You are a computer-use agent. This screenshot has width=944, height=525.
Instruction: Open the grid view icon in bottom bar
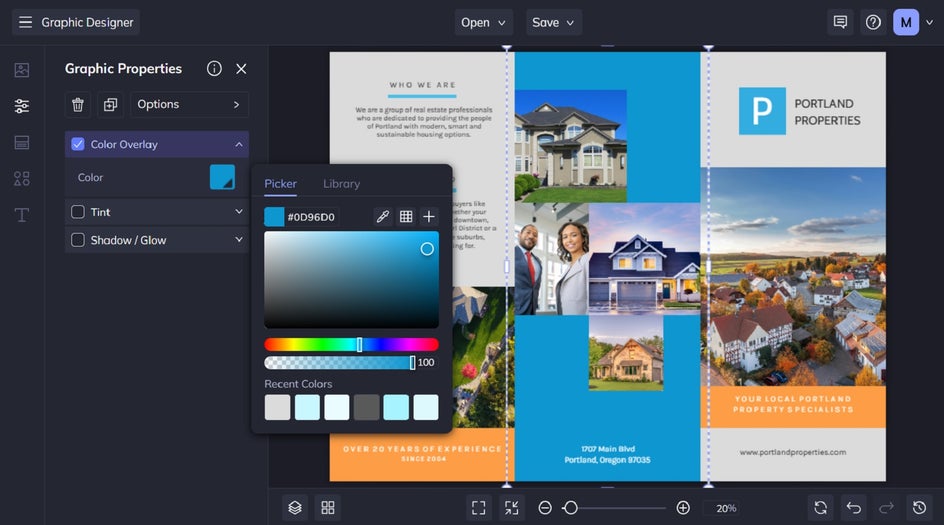(x=328, y=508)
